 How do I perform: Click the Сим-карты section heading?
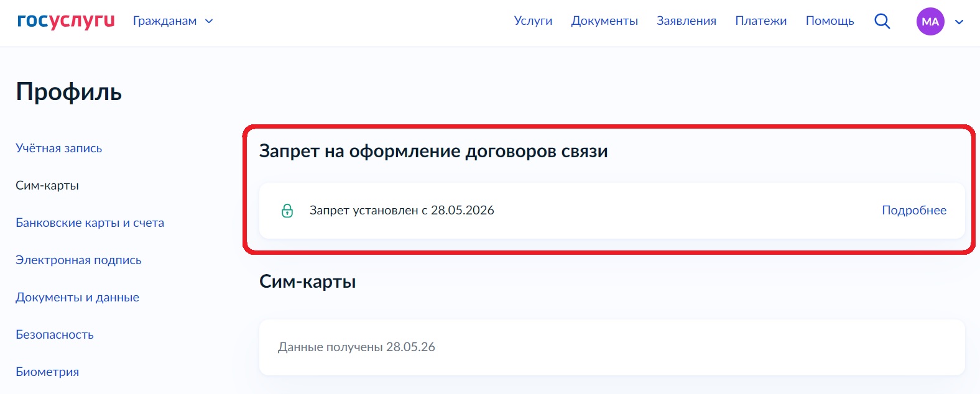pos(308,282)
